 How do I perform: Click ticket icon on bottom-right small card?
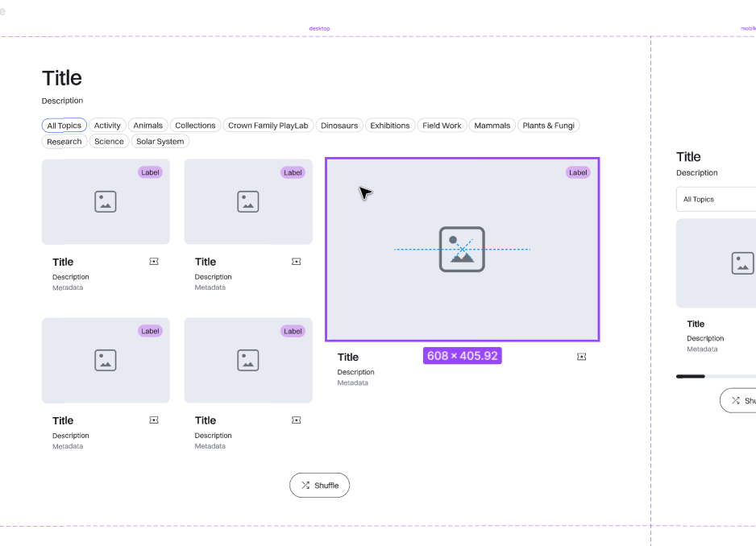tap(296, 420)
